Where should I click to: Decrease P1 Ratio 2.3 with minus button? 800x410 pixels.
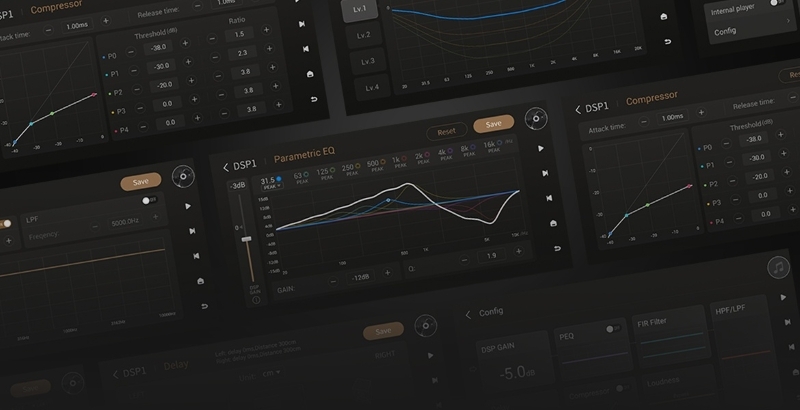[x=215, y=57]
